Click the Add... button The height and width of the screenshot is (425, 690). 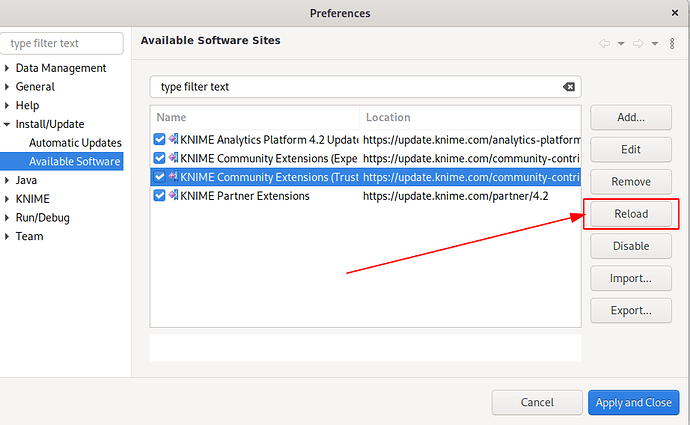(x=631, y=117)
